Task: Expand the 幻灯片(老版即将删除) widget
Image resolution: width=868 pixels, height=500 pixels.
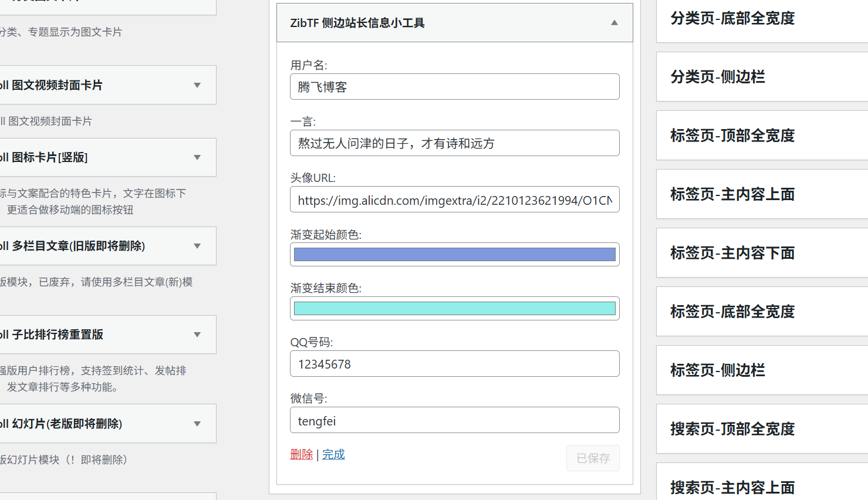Action: point(197,423)
